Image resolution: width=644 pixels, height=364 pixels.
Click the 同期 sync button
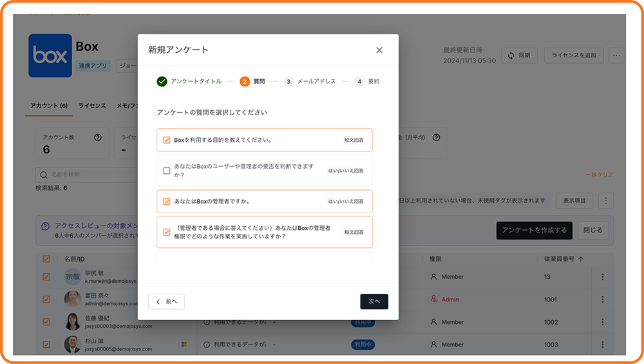[519, 55]
